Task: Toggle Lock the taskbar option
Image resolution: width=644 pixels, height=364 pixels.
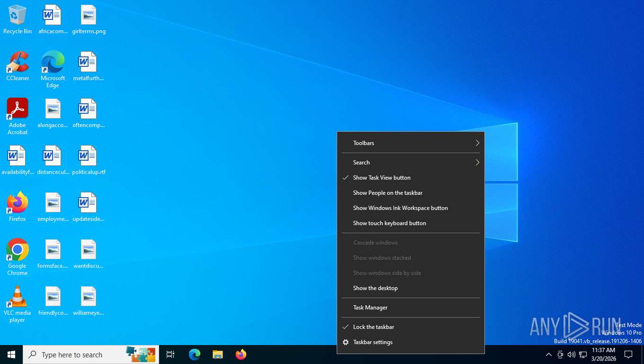Action: coord(411,327)
